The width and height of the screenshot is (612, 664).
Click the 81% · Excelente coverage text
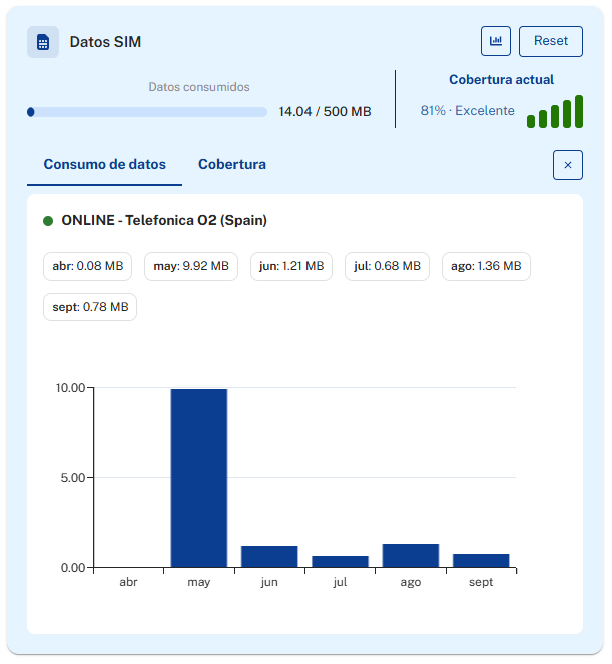[468, 111]
